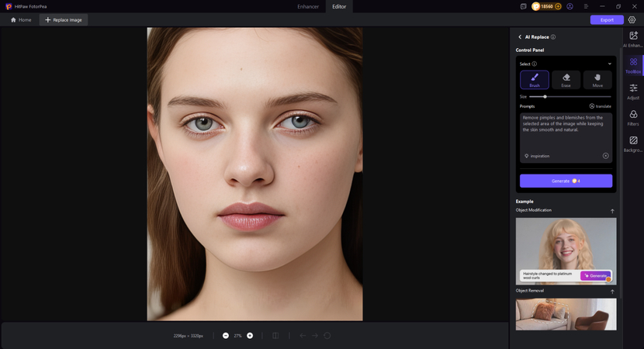
Task: Open the Background sidebar panel
Action: (633, 144)
